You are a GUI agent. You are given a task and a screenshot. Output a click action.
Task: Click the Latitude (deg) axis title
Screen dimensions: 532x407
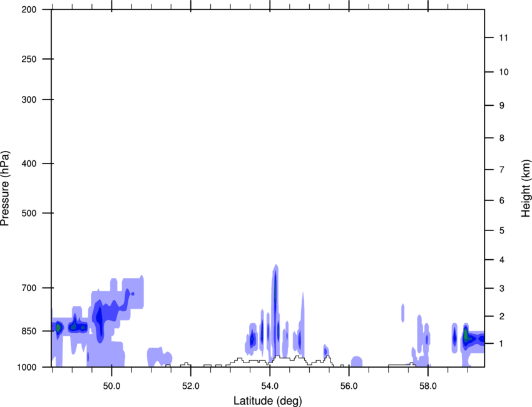pos(267,401)
